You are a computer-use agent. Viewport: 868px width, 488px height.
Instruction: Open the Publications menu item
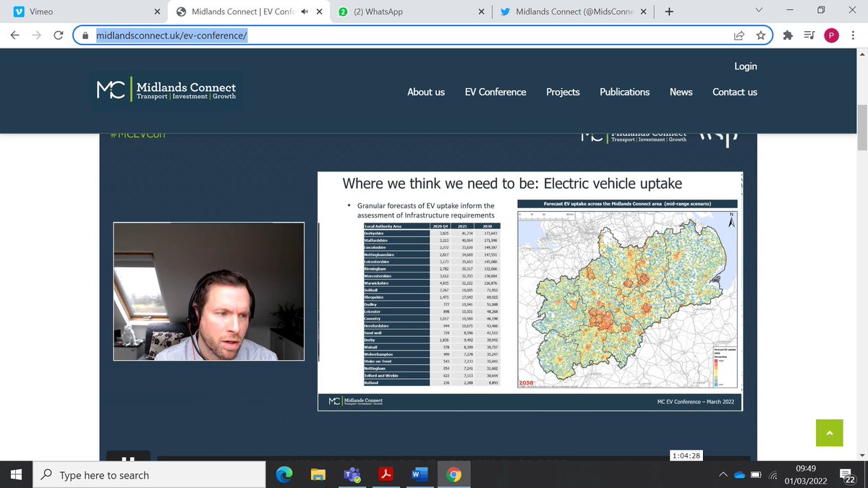[x=624, y=92]
